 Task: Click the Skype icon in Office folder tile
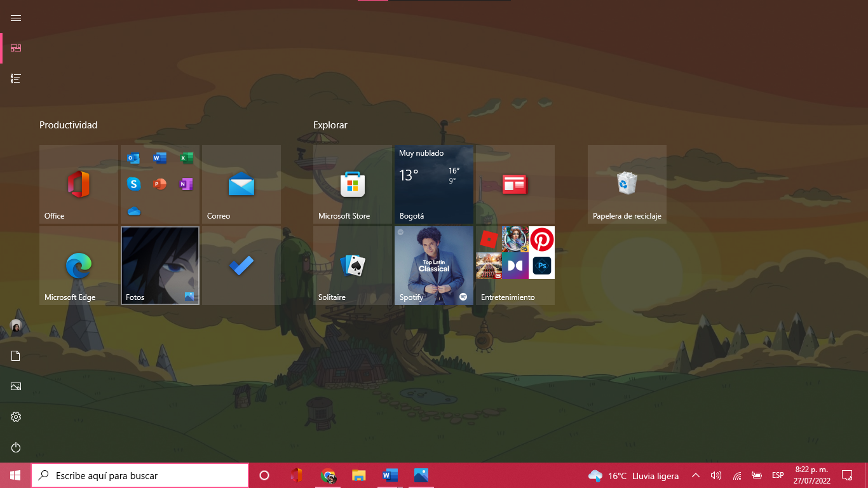(x=133, y=184)
